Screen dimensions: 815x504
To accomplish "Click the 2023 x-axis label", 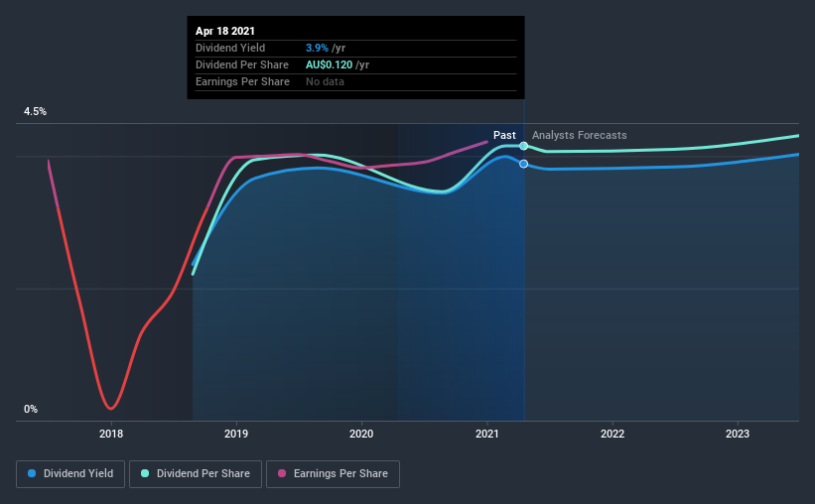I will tap(738, 434).
